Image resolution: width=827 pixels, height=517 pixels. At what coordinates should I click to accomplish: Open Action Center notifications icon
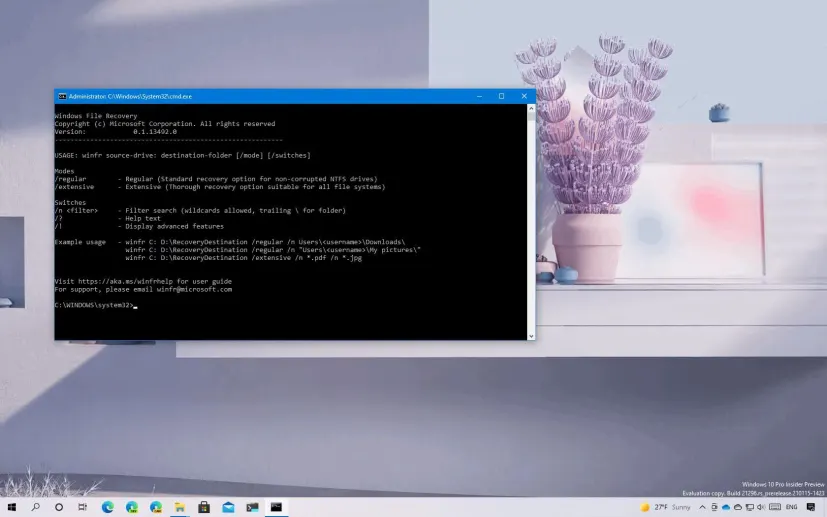(x=811, y=507)
